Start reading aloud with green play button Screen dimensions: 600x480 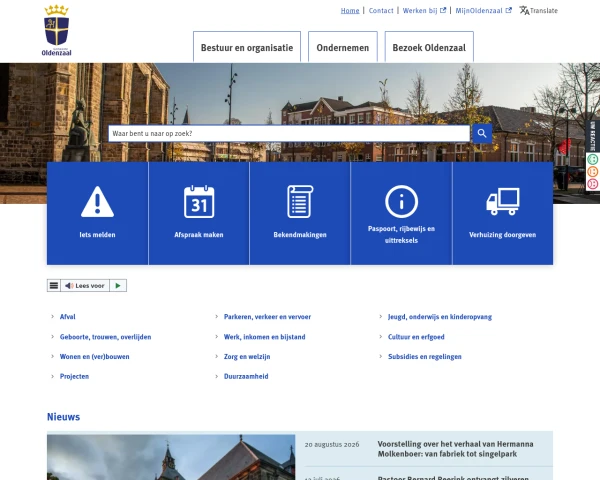pos(118,286)
